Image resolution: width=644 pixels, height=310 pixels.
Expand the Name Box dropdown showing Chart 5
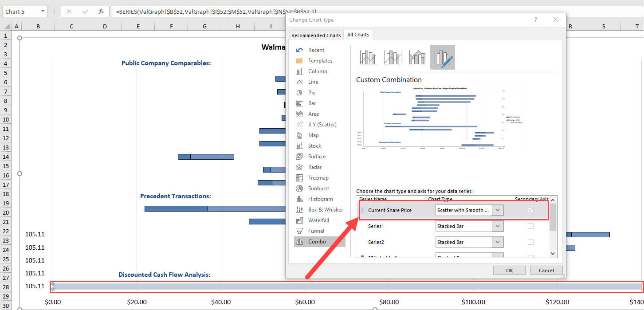(x=43, y=11)
